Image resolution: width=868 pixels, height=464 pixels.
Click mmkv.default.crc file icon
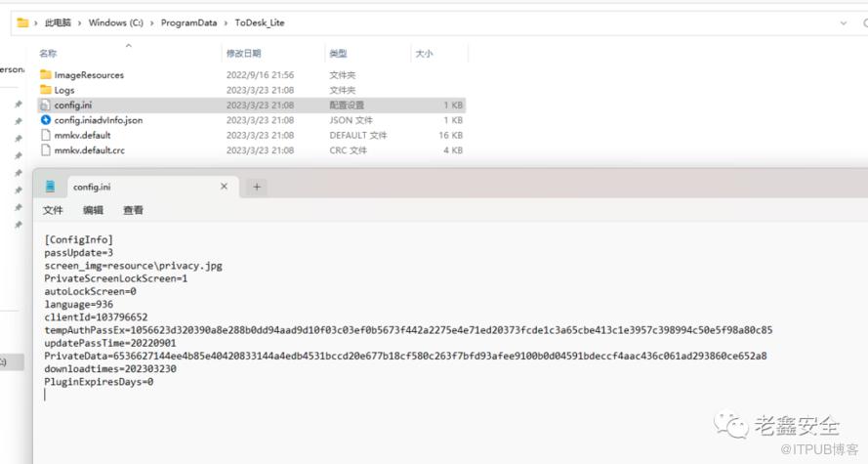[x=46, y=149]
